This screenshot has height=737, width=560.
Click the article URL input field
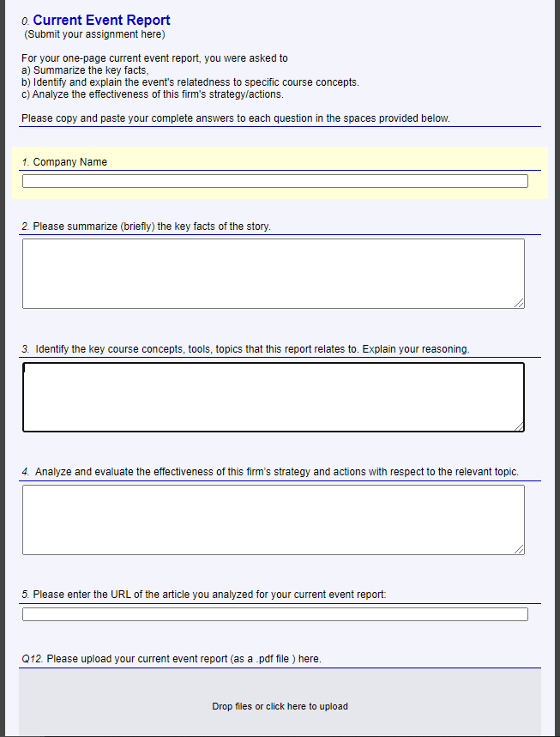click(274, 614)
